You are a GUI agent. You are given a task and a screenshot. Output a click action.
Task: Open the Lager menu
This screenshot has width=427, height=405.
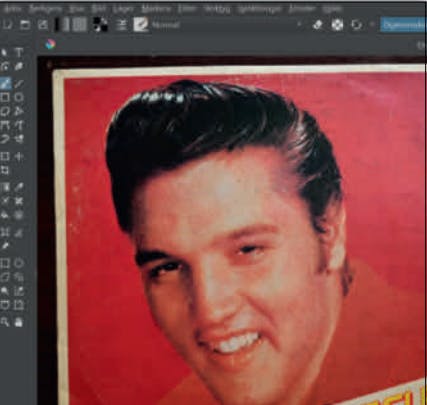pos(123,9)
